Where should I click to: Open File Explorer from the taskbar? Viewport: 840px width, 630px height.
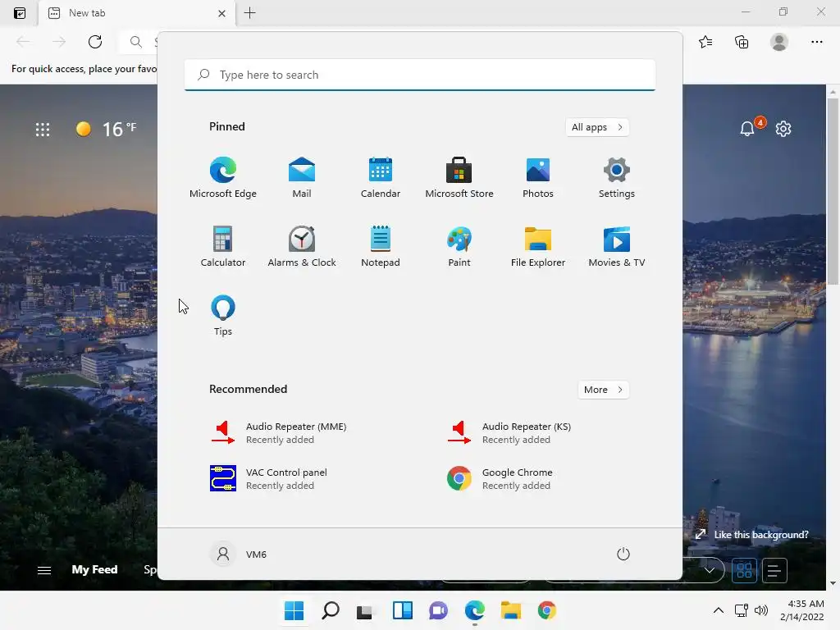click(x=510, y=610)
